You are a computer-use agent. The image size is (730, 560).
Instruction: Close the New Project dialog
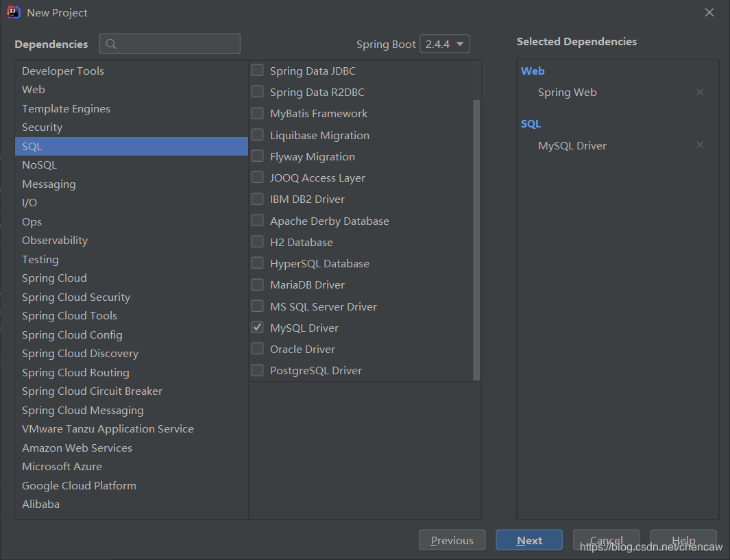point(709,12)
